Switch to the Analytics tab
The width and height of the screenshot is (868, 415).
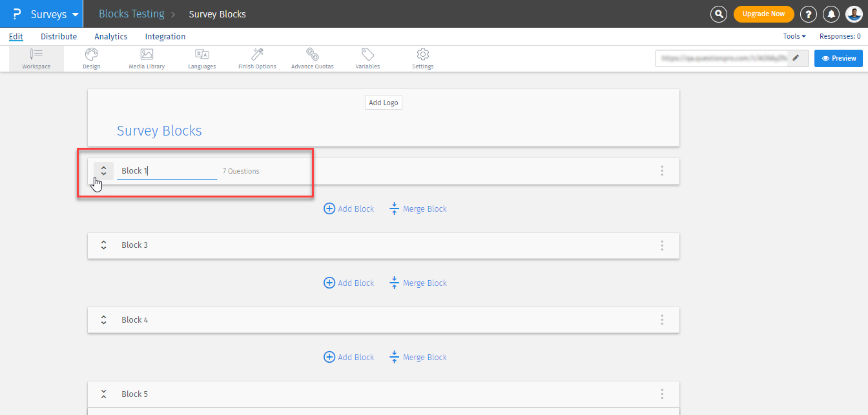click(x=111, y=37)
